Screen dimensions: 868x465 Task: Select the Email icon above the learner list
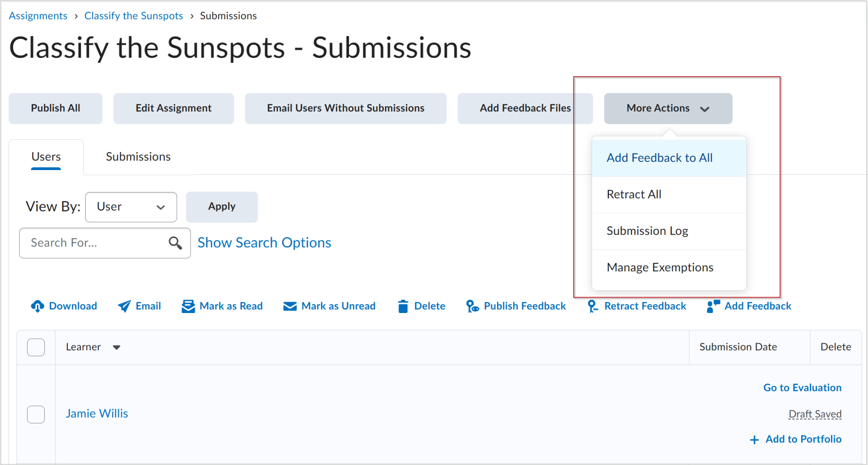(124, 306)
